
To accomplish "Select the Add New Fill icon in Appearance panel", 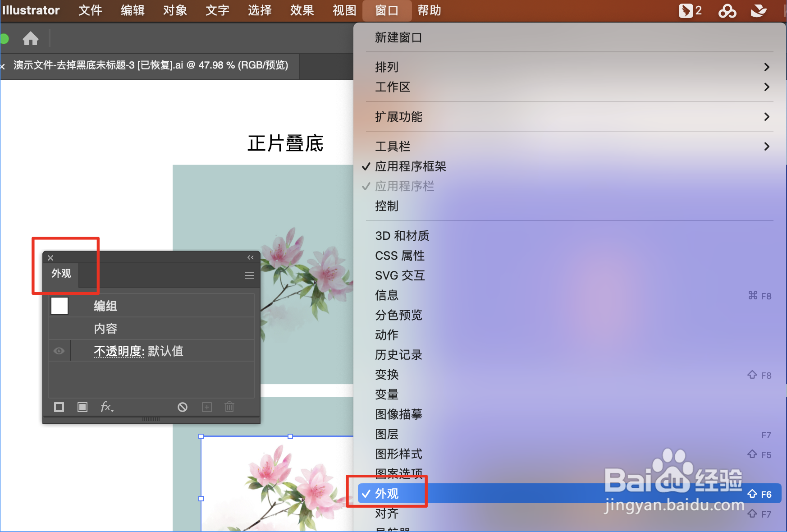I will 82,407.
